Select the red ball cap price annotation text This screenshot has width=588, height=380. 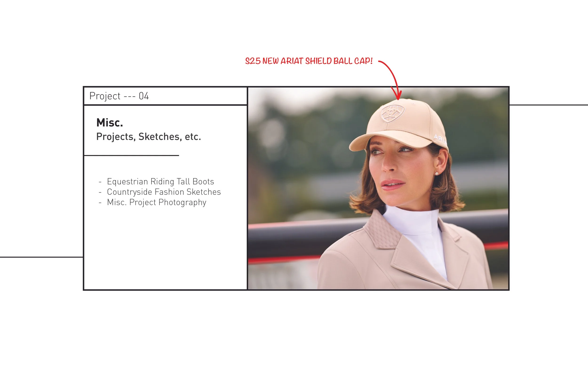click(309, 61)
